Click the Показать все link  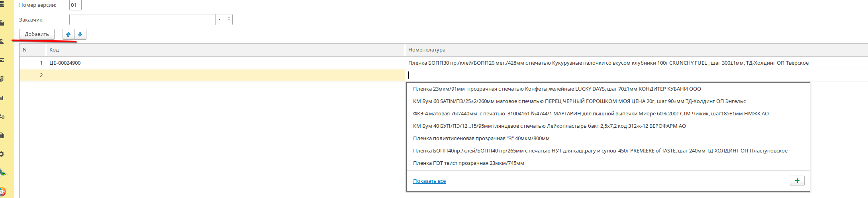429,181
